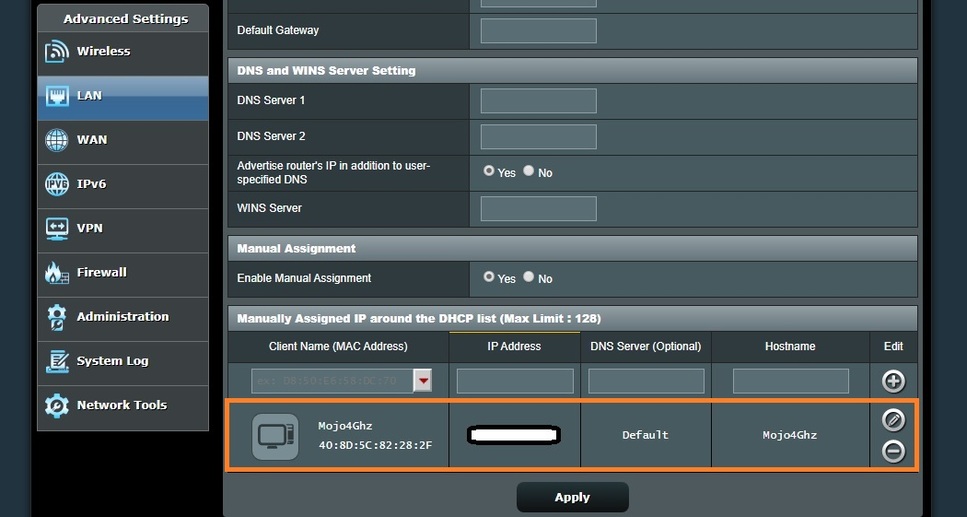Click the DNS Server 2 input field

[538, 137]
